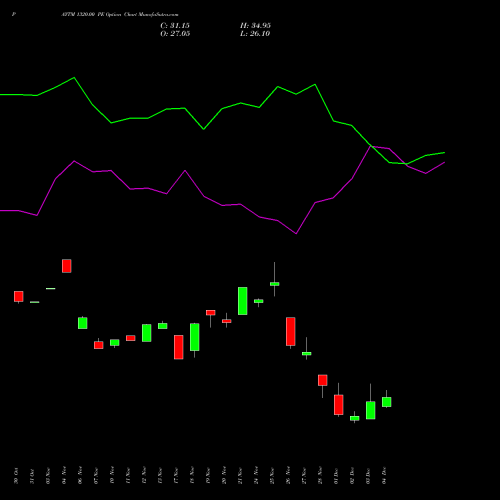The image size is (500, 500).
Task: Click the 19 Nov date label
Action: 208,476
